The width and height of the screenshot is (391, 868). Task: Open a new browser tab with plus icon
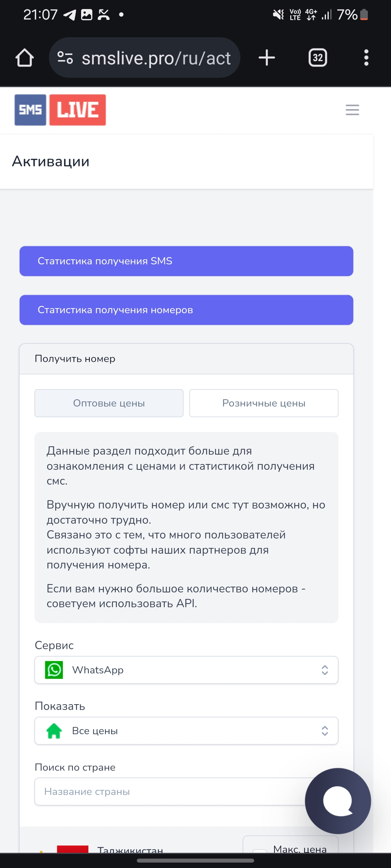267,58
